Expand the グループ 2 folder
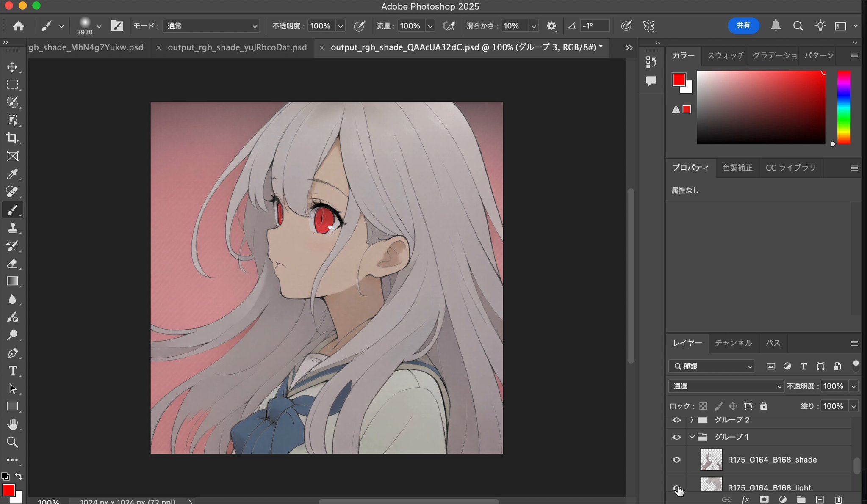The width and height of the screenshot is (867, 504). coord(692,420)
